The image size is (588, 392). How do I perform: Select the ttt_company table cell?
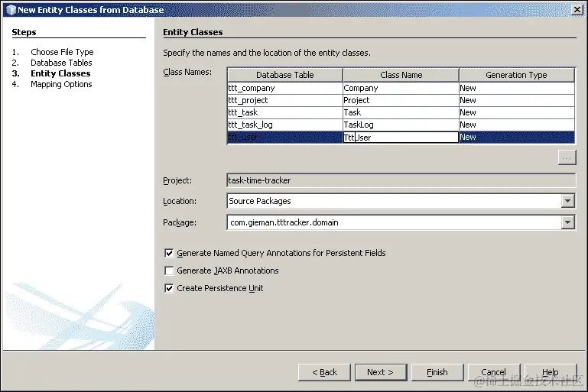coord(285,88)
